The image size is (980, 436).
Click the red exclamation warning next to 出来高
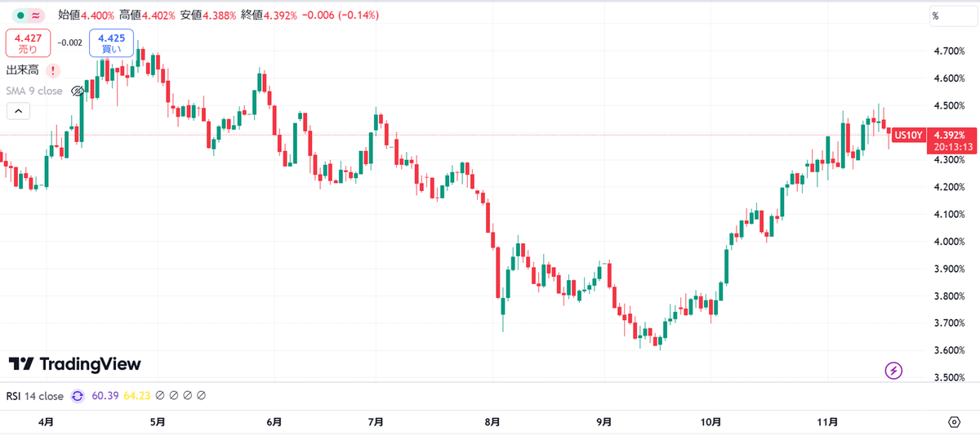click(x=52, y=71)
